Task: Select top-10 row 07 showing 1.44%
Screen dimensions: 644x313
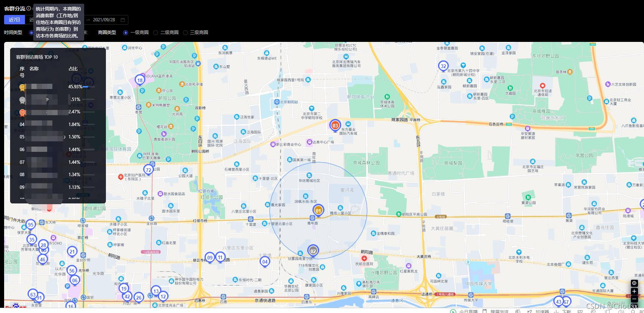Action: coord(57,162)
